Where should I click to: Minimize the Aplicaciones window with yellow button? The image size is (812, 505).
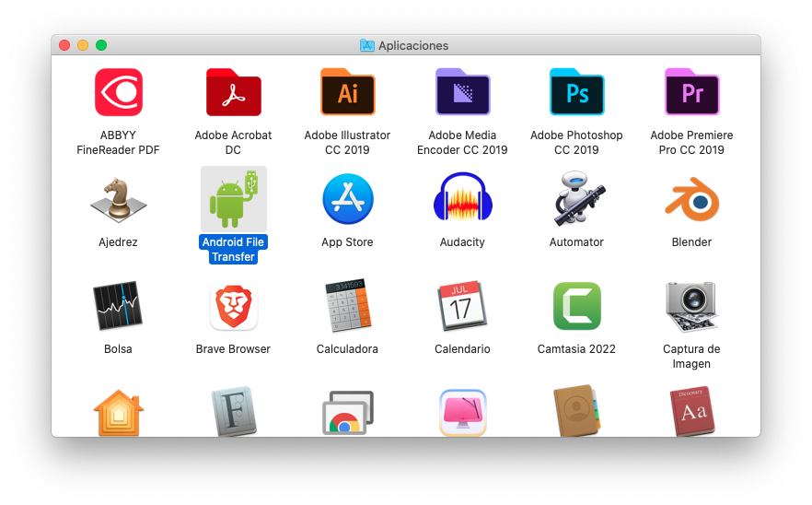tap(83, 45)
